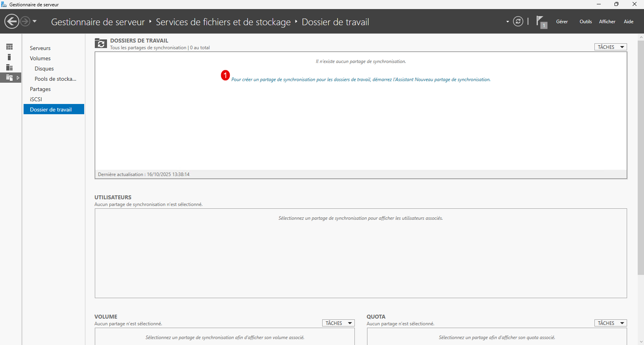Select Volumes in the navigation pane
Image resolution: width=644 pixels, height=345 pixels.
(x=40, y=58)
